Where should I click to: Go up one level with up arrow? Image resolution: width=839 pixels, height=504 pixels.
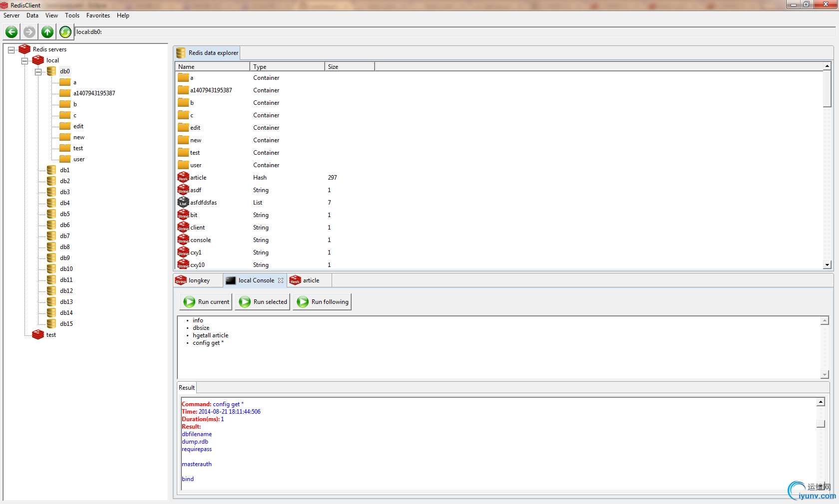coord(47,32)
